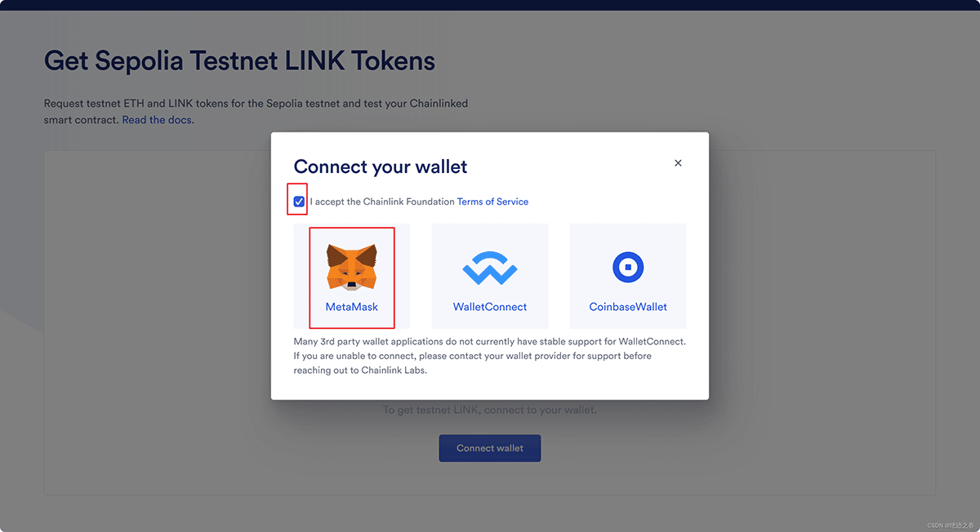The height and width of the screenshot is (532, 980).
Task: Click the CSDN watermark in corner
Action: [950, 525]
